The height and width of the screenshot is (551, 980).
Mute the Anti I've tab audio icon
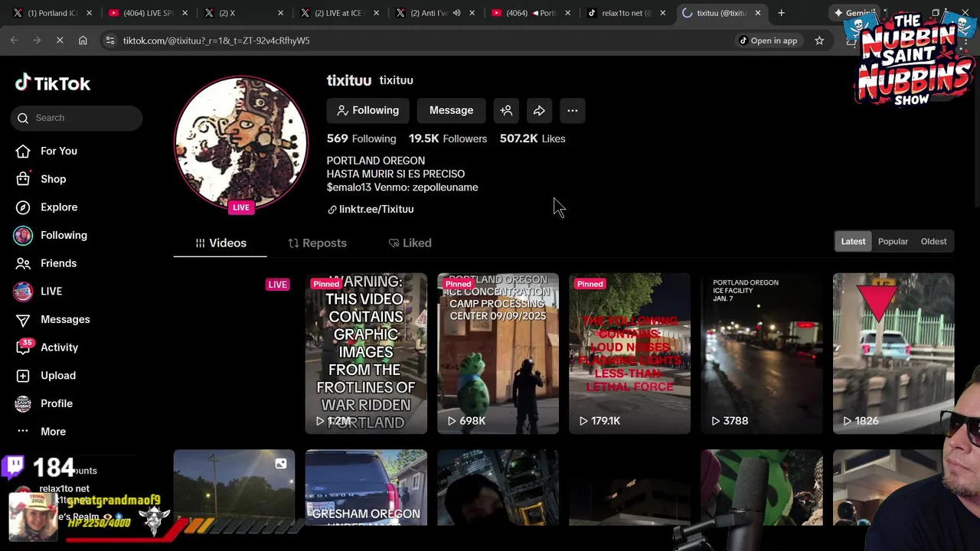(x=456, y=13)
